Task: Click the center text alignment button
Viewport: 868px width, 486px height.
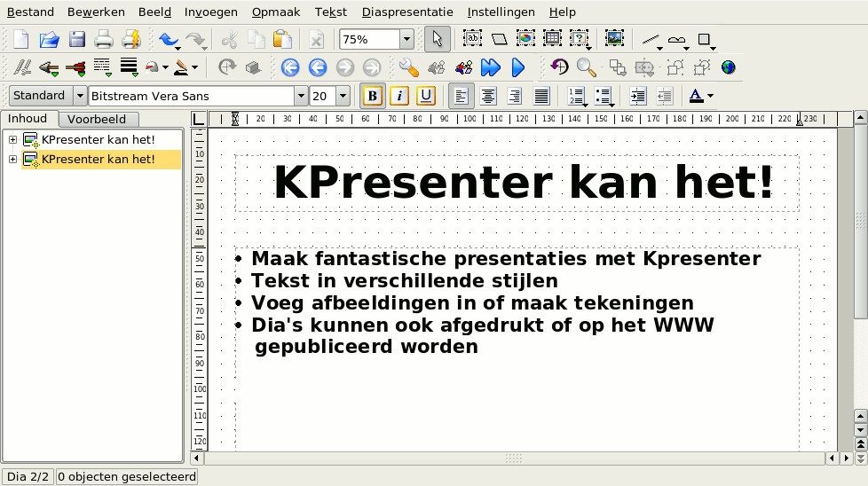Action: pyautogui.click(x=487, y=96)
